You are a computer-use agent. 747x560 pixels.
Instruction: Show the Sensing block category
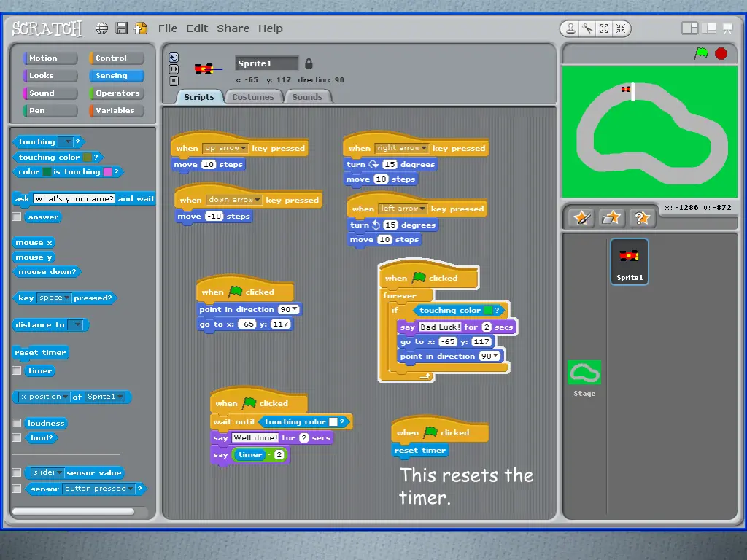(116, 76)
